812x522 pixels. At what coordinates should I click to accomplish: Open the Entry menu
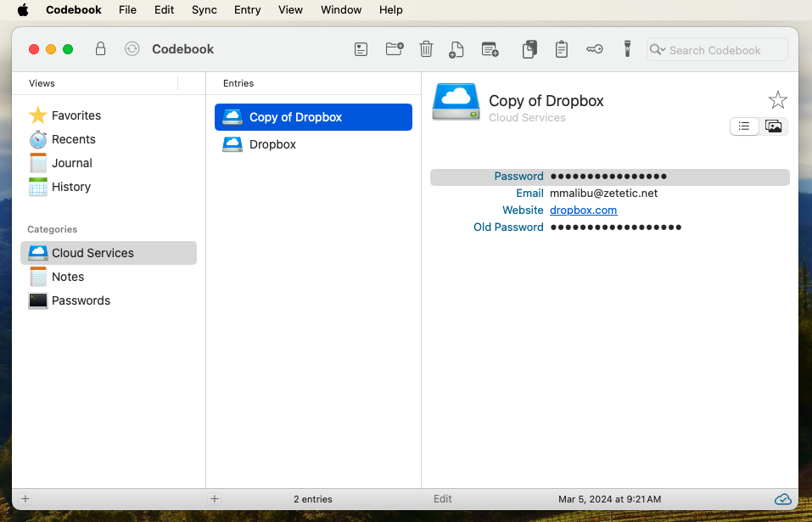247,10
